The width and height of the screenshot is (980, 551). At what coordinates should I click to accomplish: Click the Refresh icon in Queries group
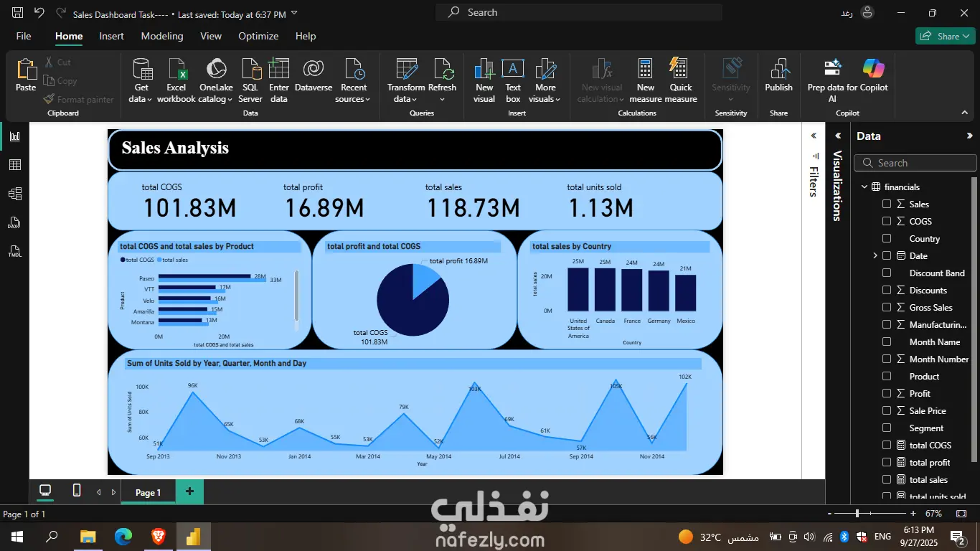point(443,69)
